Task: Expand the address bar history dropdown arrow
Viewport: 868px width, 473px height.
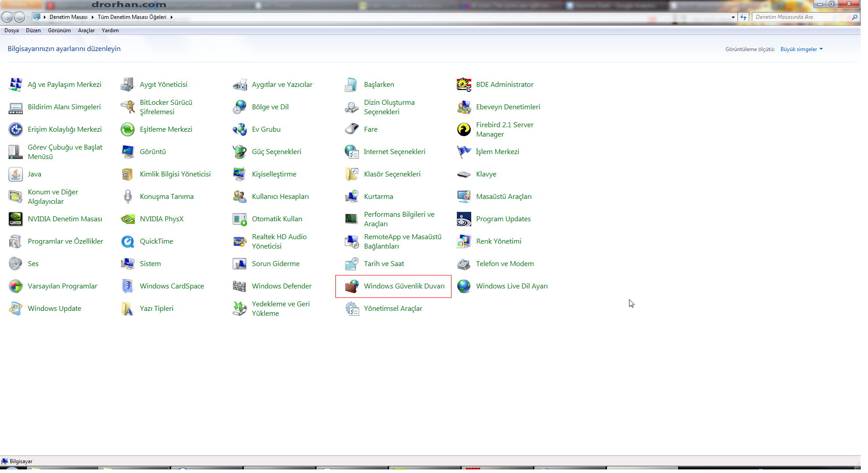Action: pyautogui.click(x=733, y=17)
